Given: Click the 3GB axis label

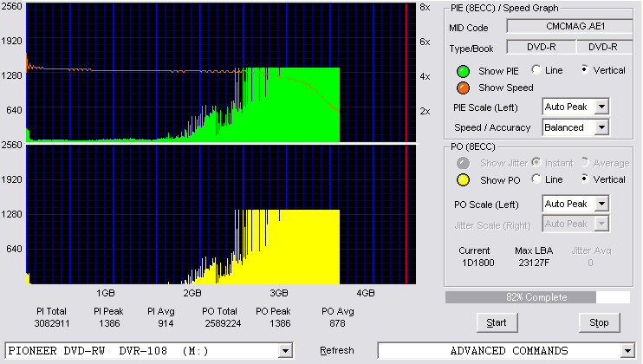Looking at the screenshot, I should tap(279, 293).
